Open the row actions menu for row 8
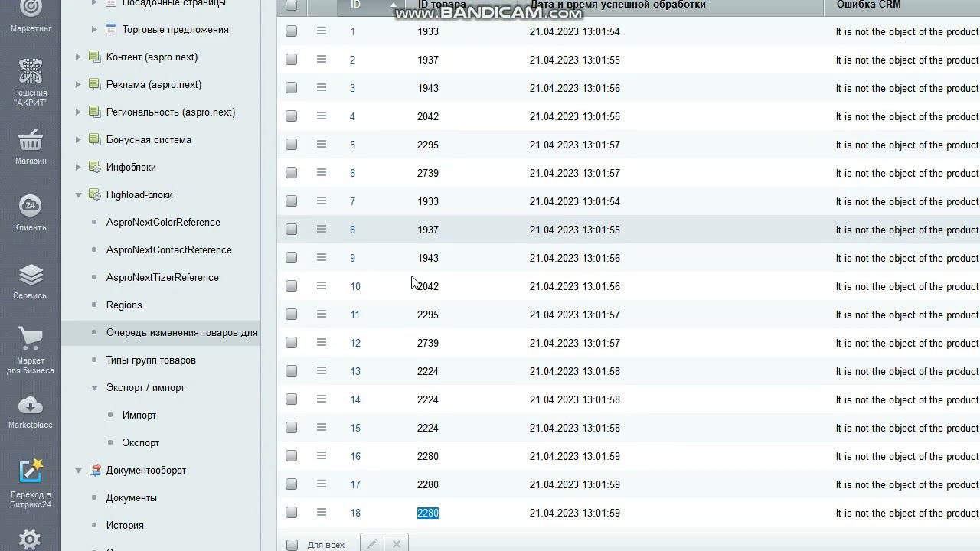Image resolution: width=980 pixels, height=551 pixels. [x=322, y=229]
